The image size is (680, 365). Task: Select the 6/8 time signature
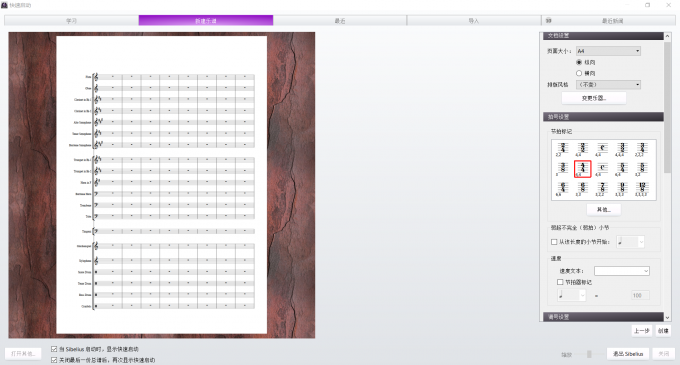(x=582, y=189)
